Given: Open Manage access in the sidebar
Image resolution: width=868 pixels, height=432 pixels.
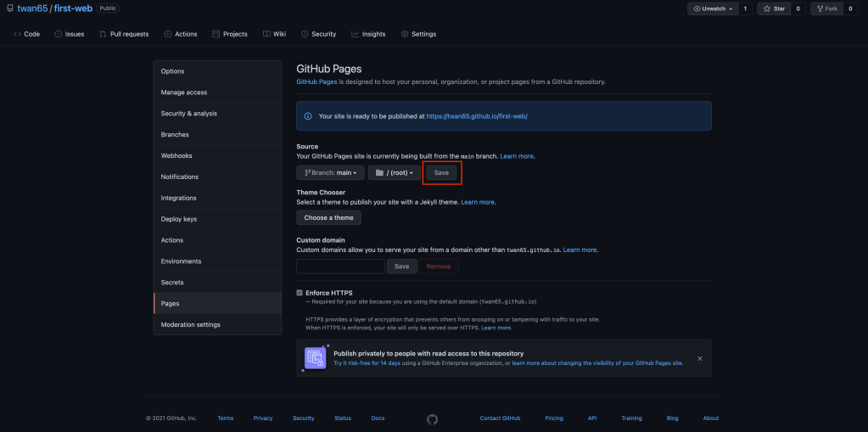Looking at the screenshot, I should [184, 93].
